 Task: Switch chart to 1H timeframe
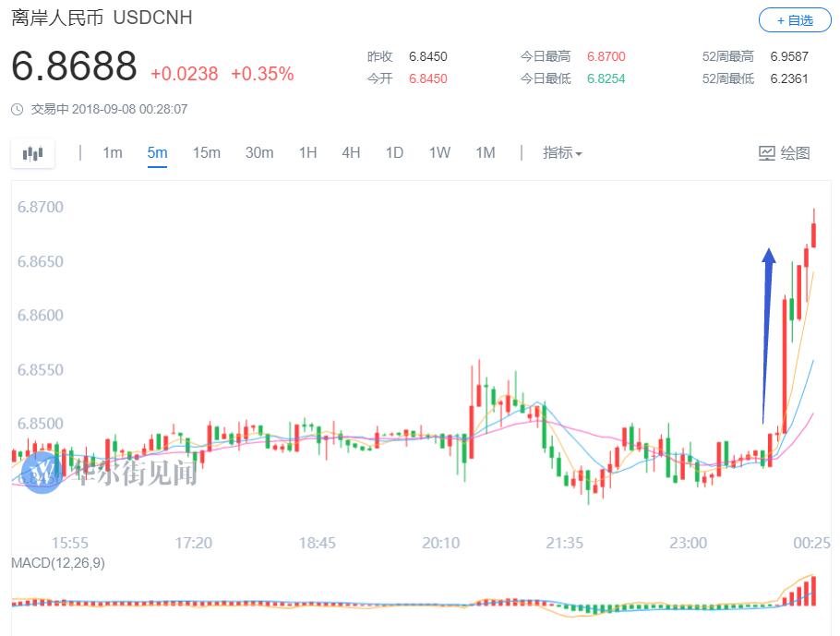(x=307, y=153)
